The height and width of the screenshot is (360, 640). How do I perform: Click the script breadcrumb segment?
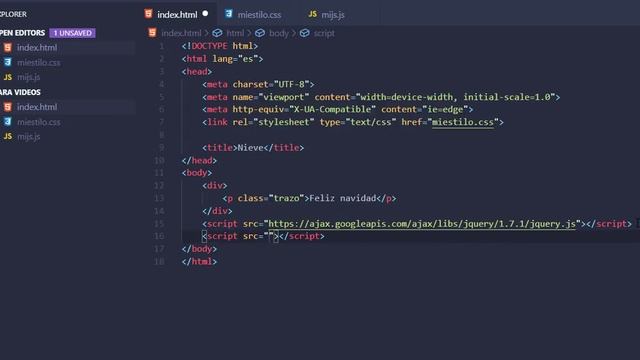(x=324, y=33)
